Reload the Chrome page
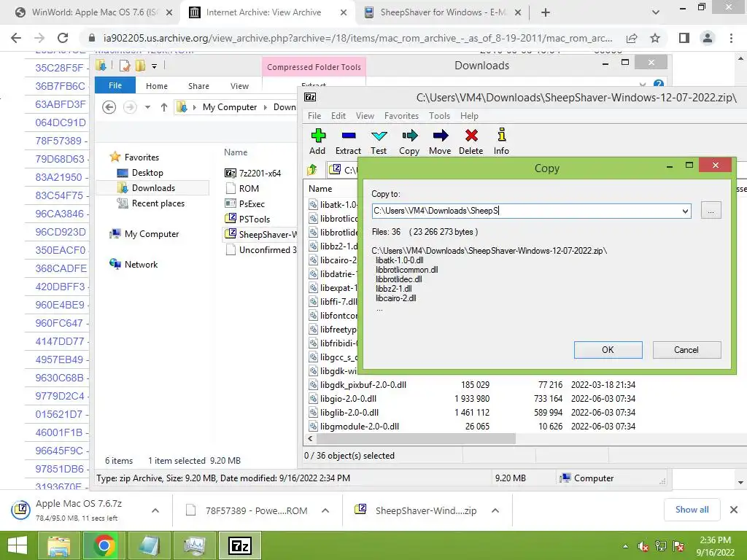The image size is (747, 560). coord(63,38)
